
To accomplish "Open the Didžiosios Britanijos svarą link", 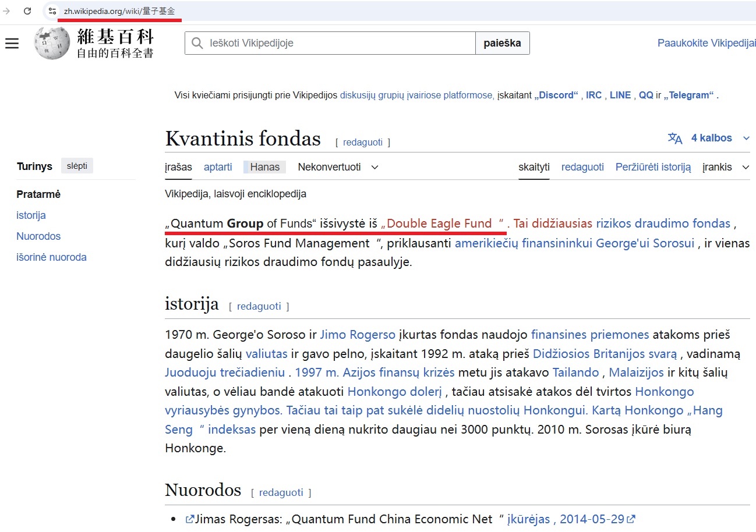I will coord(605,353).
